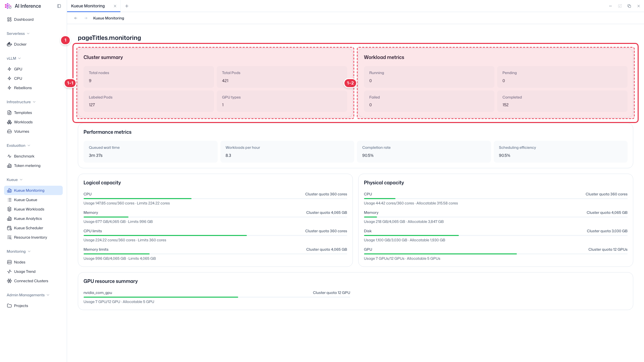Screen dimensions: 644x362
Task: Click the AI Inference logo
Action: (8, 6)
